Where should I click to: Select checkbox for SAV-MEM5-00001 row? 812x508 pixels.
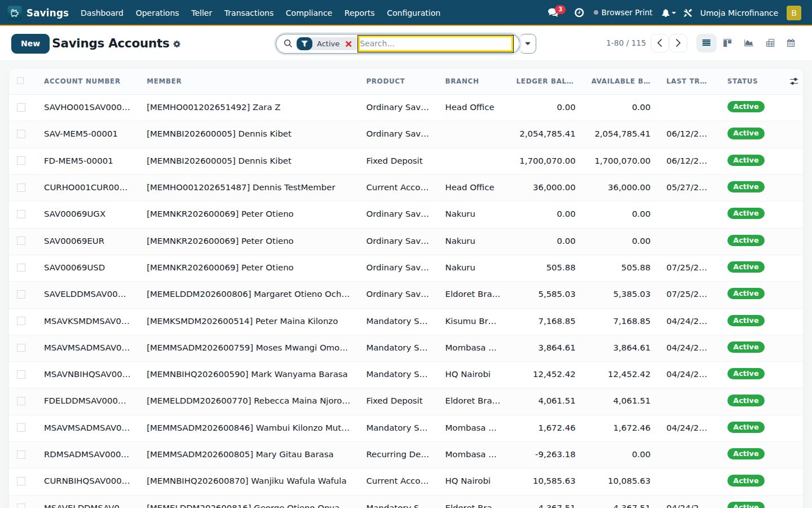coord(21,134)
